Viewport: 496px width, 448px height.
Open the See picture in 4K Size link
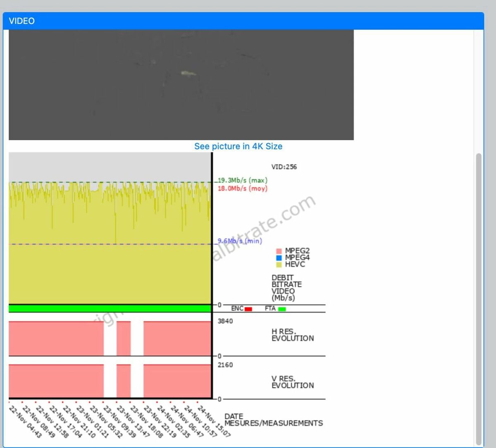pyautogui.click(x=238, y=146)
